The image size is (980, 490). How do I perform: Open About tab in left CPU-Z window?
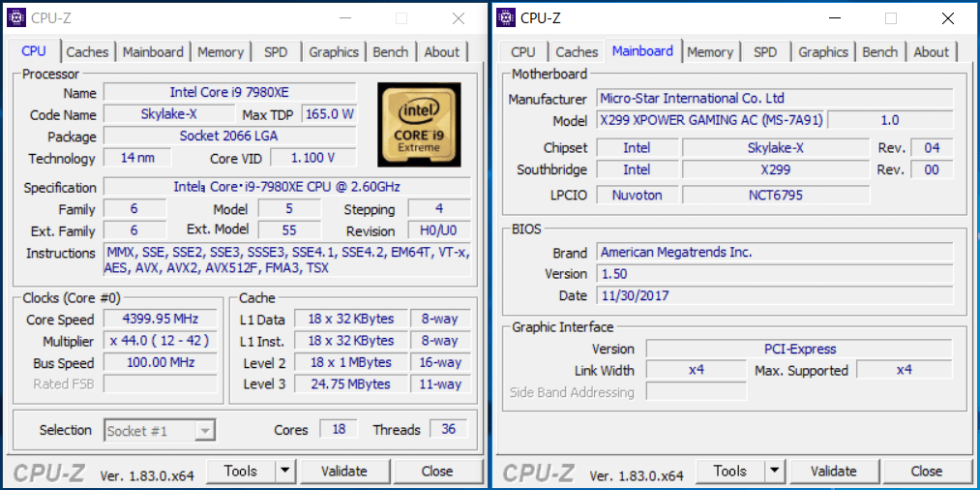coord(442,52)
